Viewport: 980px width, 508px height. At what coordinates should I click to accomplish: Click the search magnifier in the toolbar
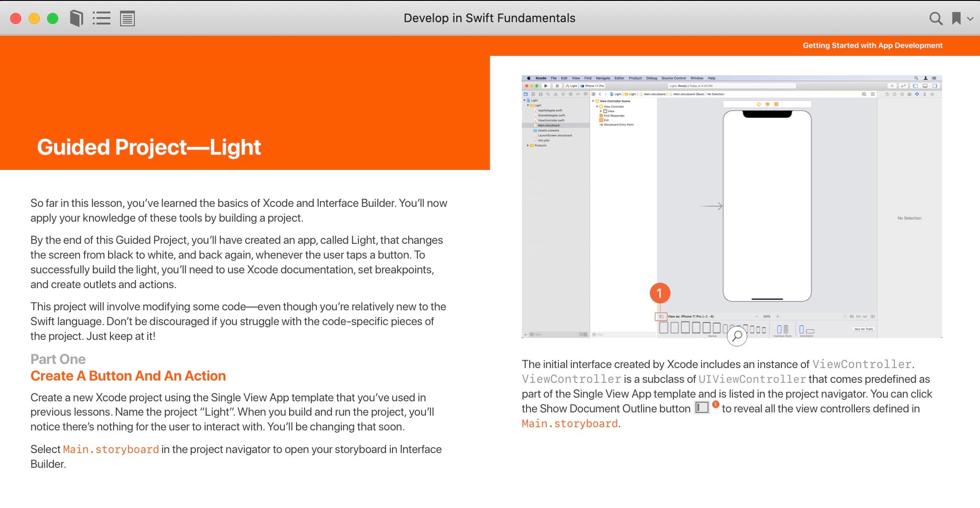click(936, 18)
